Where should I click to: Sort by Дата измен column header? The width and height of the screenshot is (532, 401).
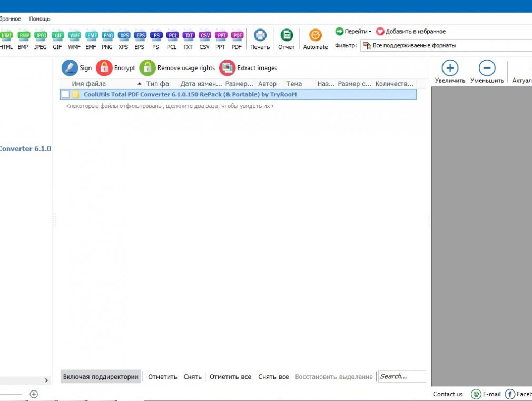coord(201,84)
